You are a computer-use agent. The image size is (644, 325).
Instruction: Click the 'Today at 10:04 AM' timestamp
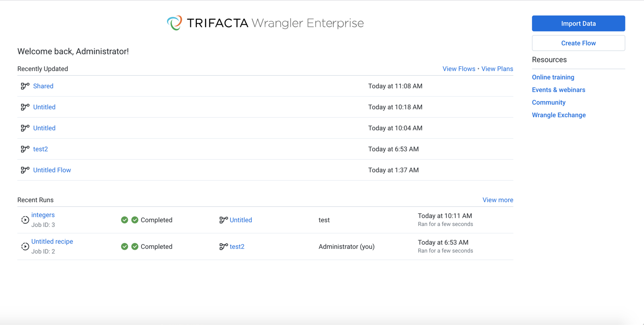[x=395, y=128]
